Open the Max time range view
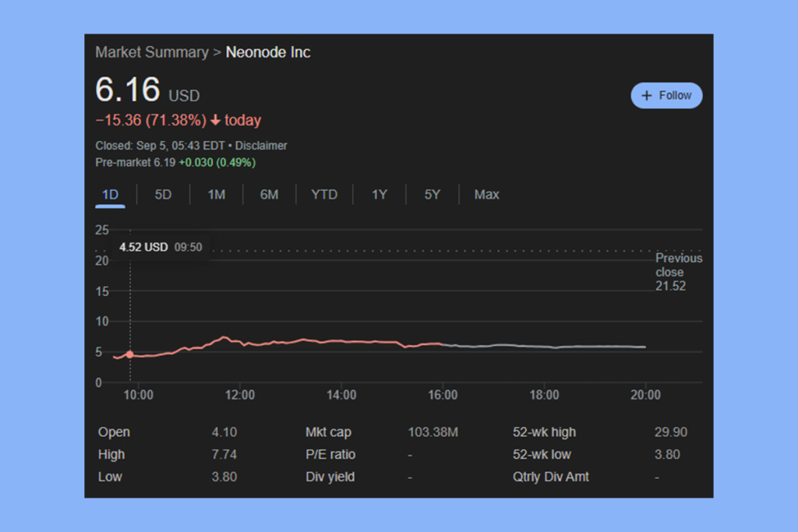This screenshot has width=798, height=532. click(x=486, y=194)
